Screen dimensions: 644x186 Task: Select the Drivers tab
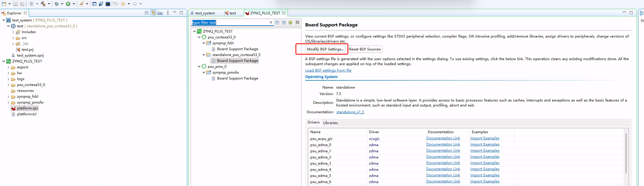pos(313,122)
